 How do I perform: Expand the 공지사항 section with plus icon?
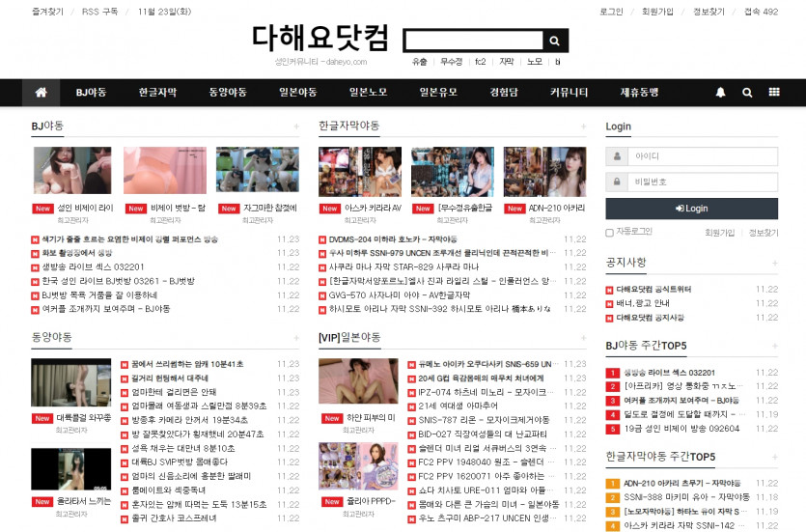pyautogui.click(x=773, y=263)
